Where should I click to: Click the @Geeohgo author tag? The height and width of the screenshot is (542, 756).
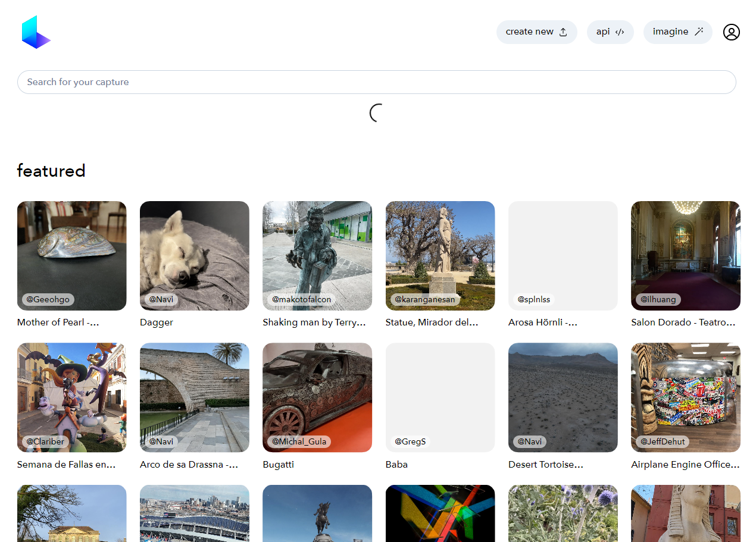click(x=48, y=299)
